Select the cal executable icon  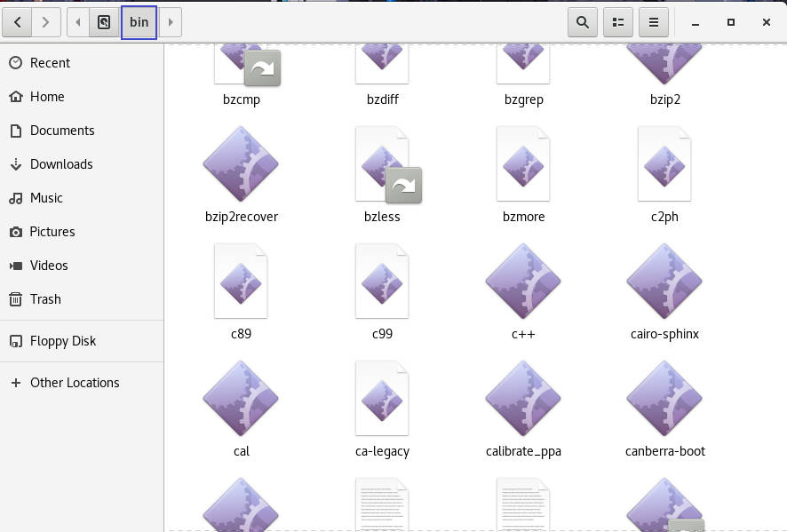point(241,399)
